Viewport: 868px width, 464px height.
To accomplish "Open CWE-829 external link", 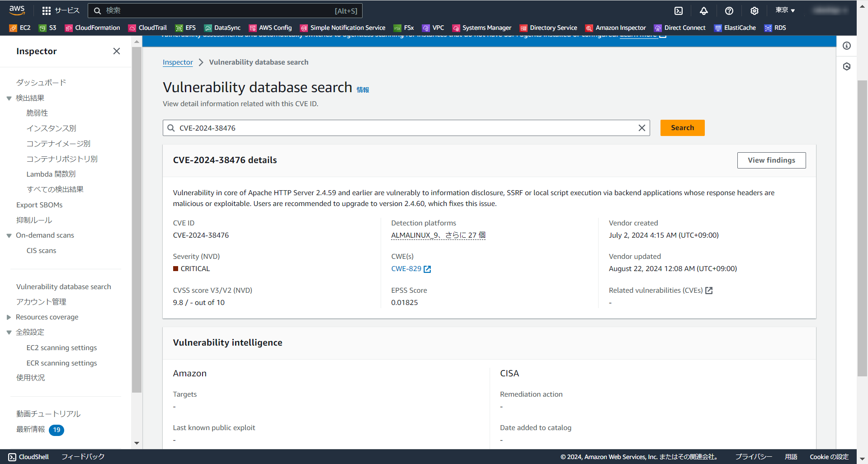I will pos(411,269).
